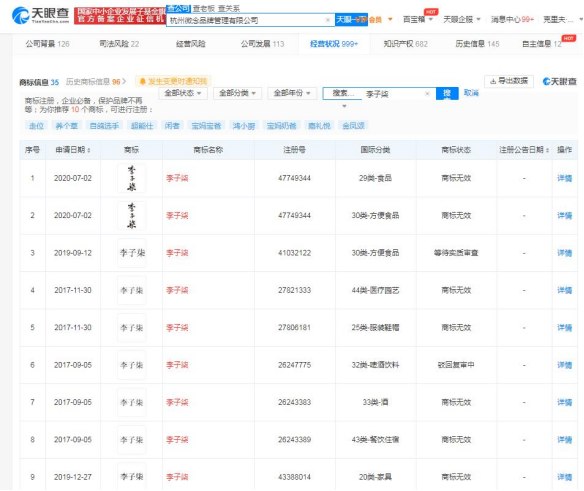Open 历史商标信息 96 link
Image resolution: width=584 pixels, height=491 pixels.
point(96,82)
